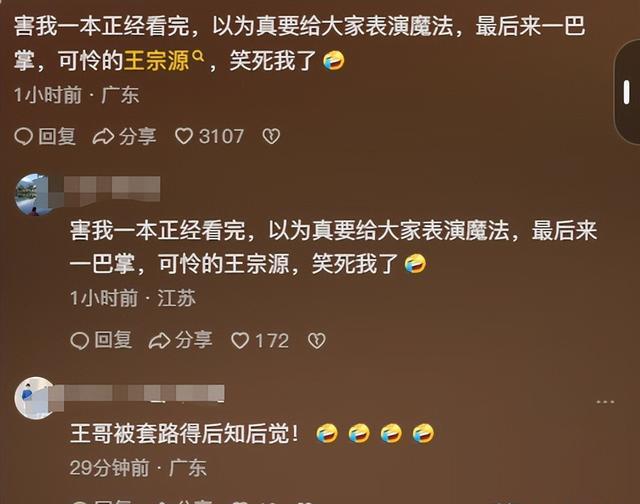
Task: Dislike the first comment via broken heart
Action: point(271,136)
